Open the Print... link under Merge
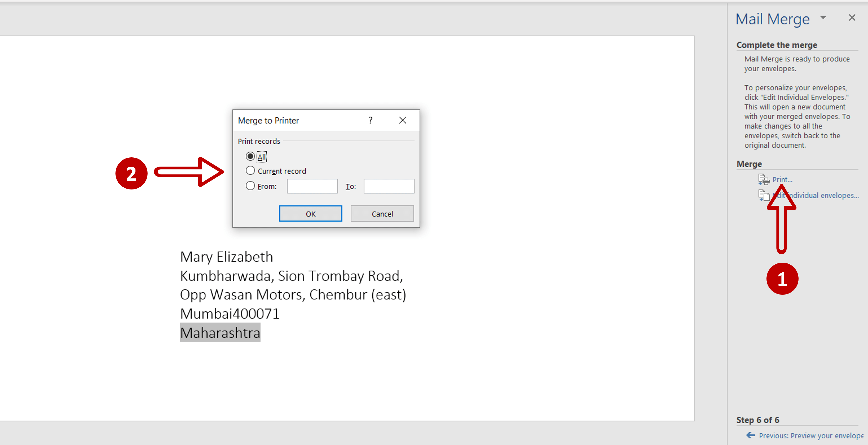 (x=783, y=179)
